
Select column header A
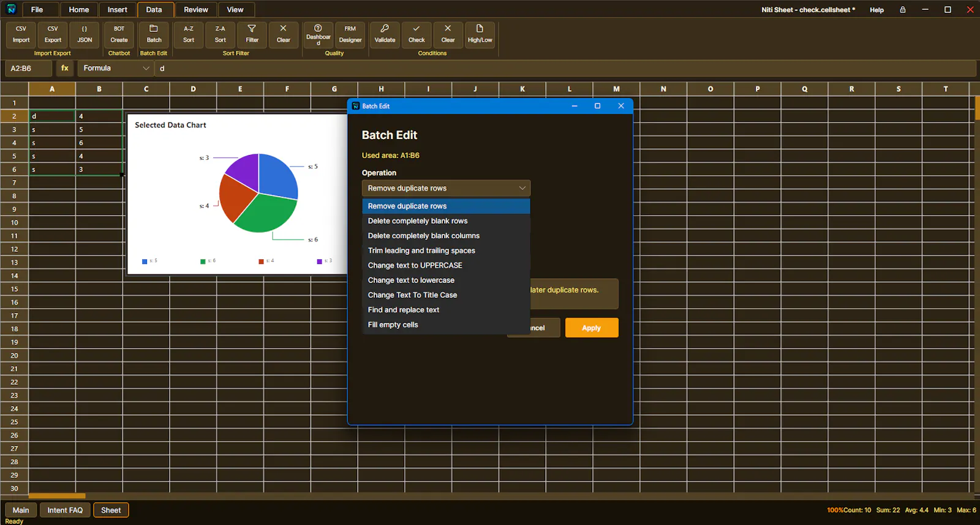tap(52, 89)
